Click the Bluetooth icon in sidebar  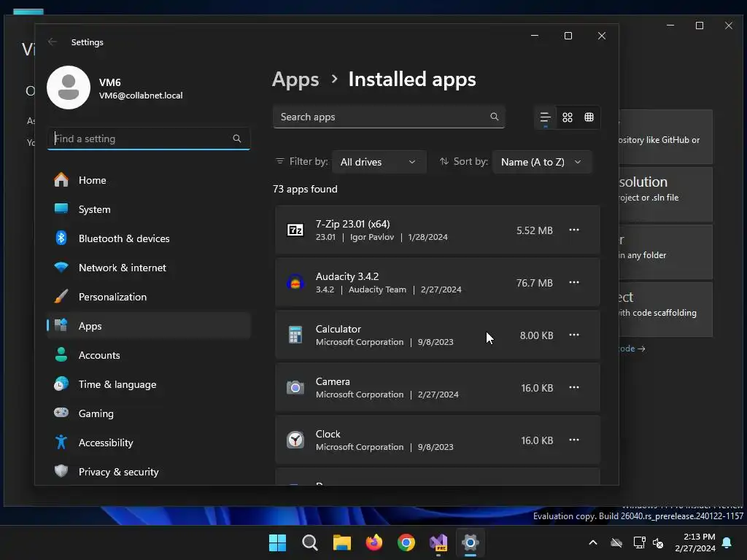coord(61,238)
